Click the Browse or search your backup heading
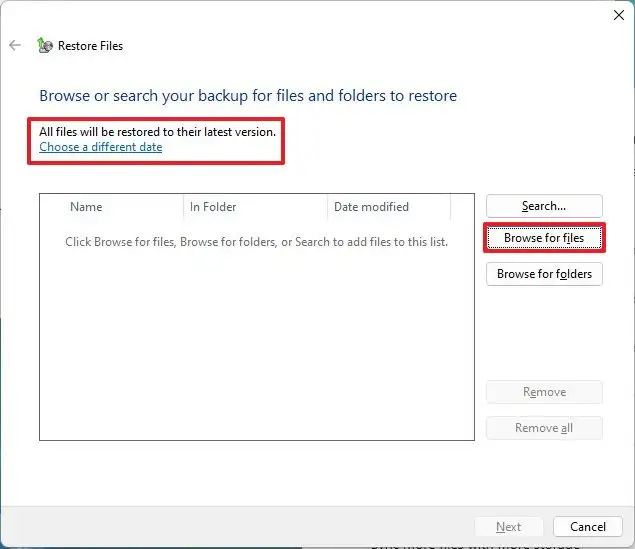 tap(248, 96)
